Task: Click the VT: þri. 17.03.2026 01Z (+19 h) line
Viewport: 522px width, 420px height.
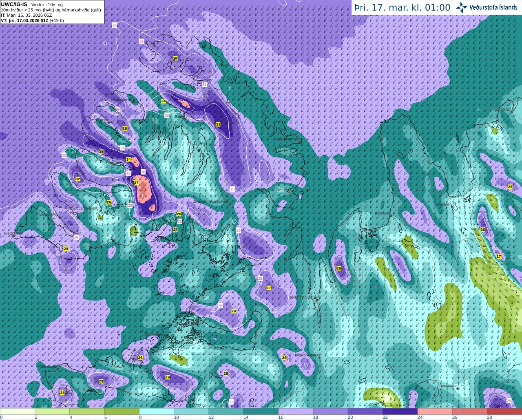Action: tap(32, 20)
